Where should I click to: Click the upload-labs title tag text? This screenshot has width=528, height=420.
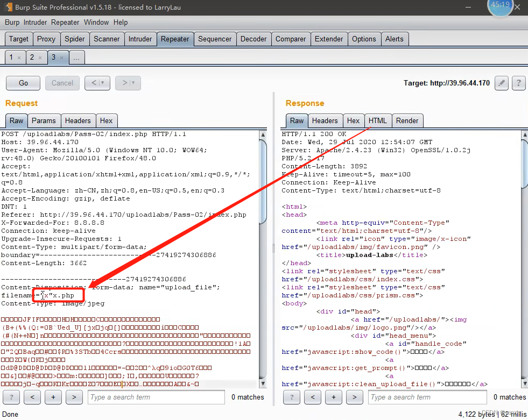pyautogui.click(x=369, y=255)
